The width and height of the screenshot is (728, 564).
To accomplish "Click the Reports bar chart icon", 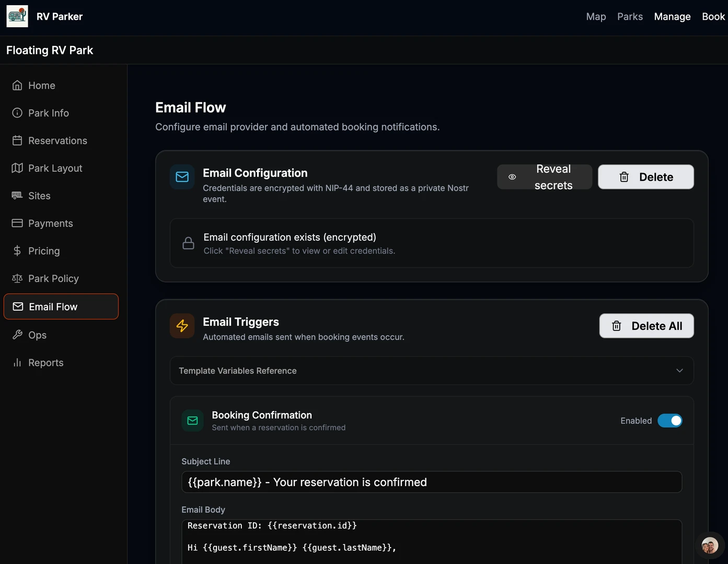I will pyautogui.click(x=17, y=362).
